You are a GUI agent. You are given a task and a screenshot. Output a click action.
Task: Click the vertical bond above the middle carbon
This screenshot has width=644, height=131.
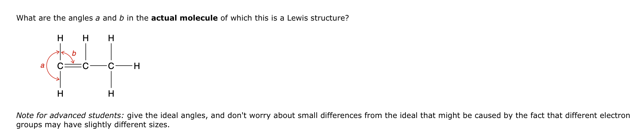85,52
